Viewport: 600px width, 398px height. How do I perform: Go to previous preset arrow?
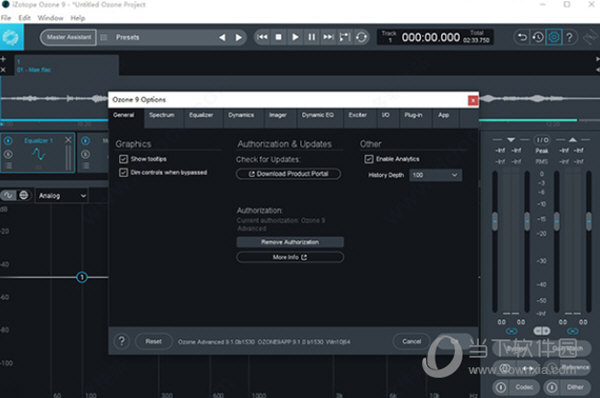(222, 38)
